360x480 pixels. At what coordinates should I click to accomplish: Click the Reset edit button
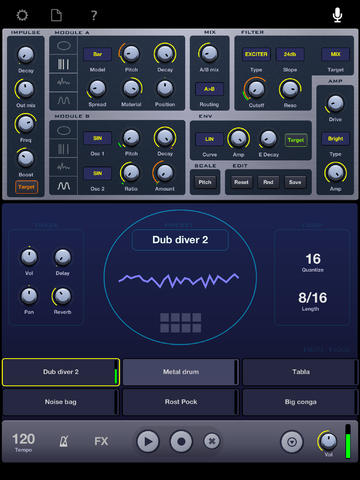pos(241,182)
